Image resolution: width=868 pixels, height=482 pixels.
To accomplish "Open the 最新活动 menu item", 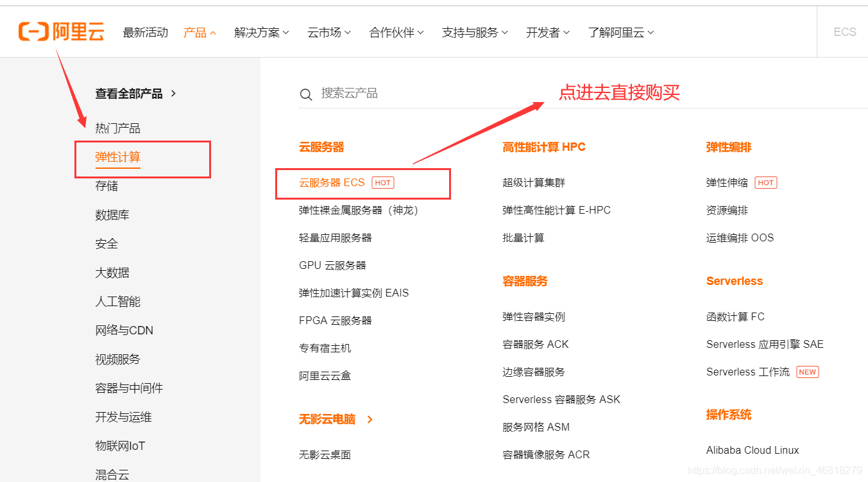I will click(x=146, y=33).
